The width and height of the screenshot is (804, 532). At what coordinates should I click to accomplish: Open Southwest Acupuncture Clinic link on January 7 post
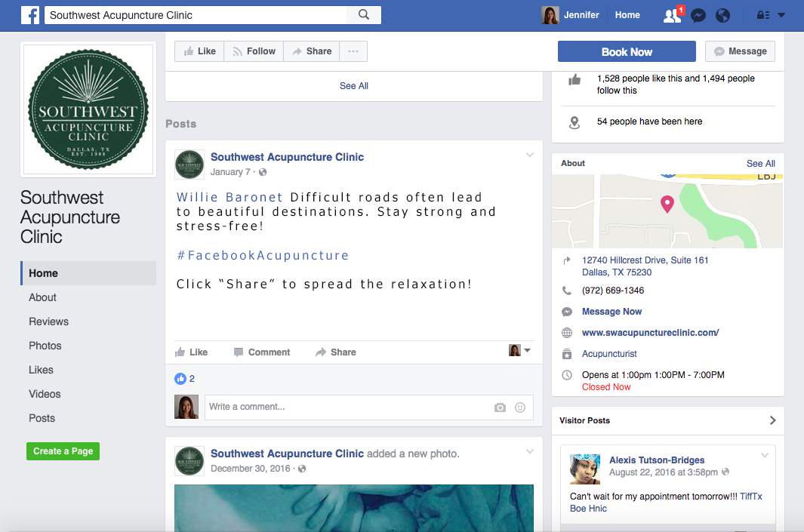(x=287, y=157)
